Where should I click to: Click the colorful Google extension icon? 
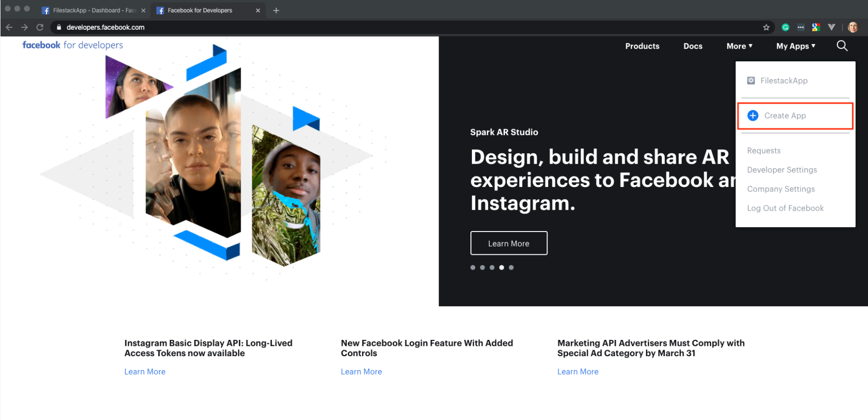pos(816,27)
